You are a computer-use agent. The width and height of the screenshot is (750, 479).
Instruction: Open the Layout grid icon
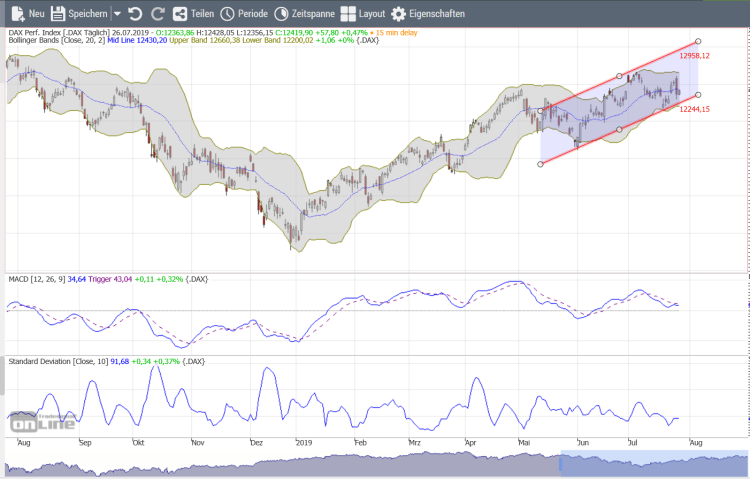348,14
